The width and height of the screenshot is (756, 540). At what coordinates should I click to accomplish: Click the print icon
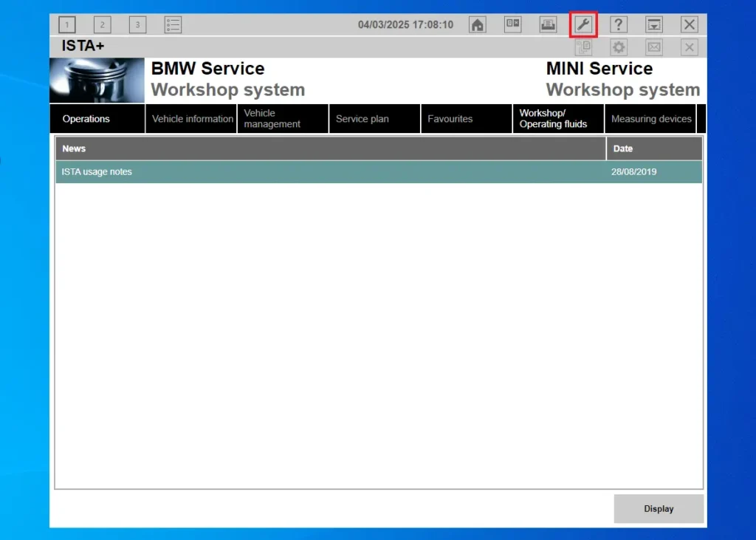click(549, 24)
